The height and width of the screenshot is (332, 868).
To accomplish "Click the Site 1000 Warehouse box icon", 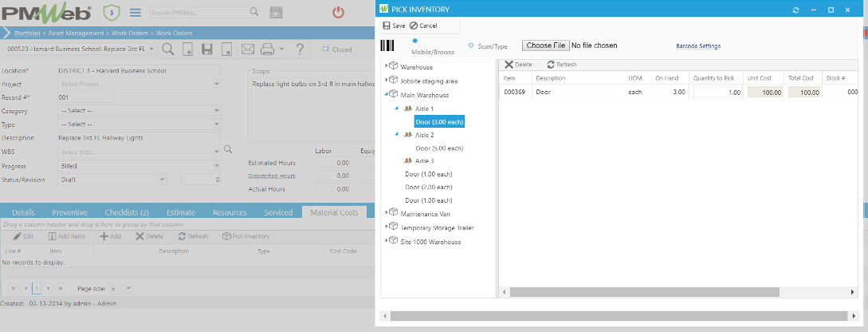I will point(394,241).
